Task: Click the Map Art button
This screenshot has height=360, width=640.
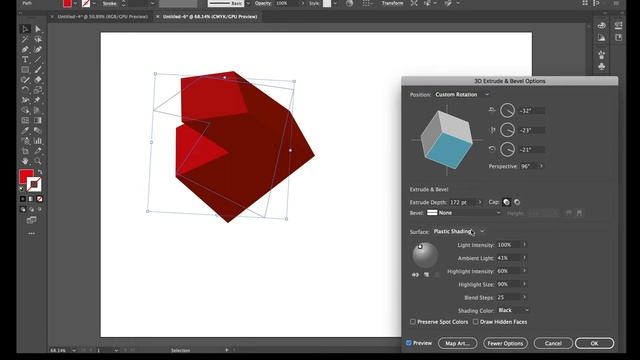Action: (457, 343)
